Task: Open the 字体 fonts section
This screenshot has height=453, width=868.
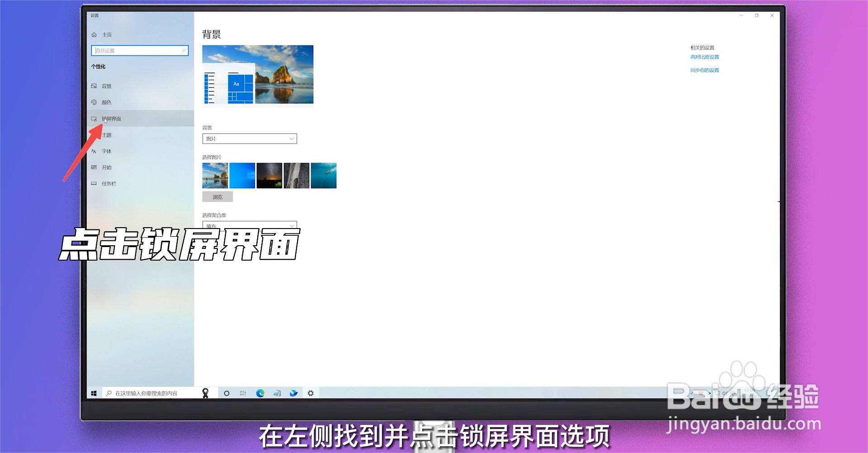Action: click(x=140, y=151)
